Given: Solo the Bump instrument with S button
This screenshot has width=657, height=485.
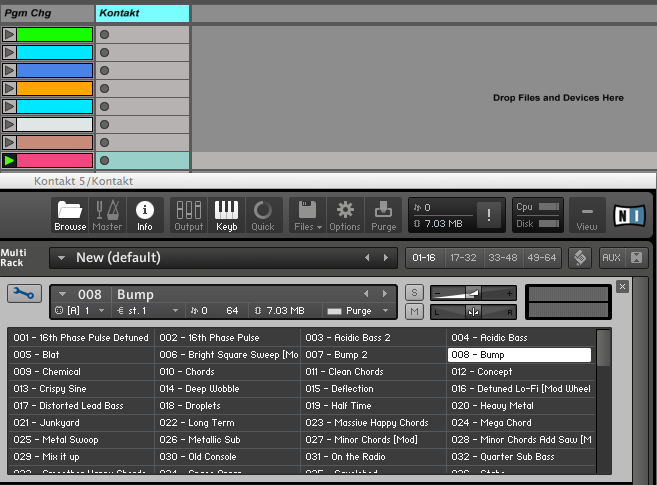Looking at the screenshot, I should [415, 292].
